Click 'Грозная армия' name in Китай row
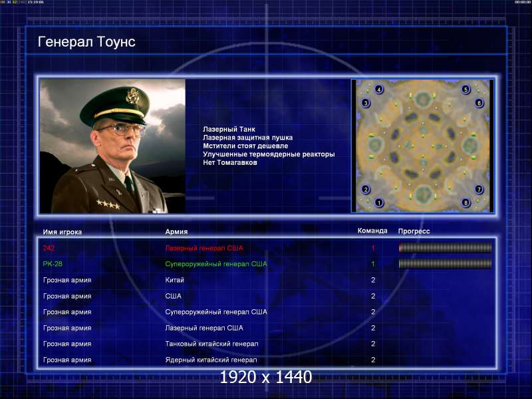Screen dimensions: 532x399 click(x=67, y=280)
